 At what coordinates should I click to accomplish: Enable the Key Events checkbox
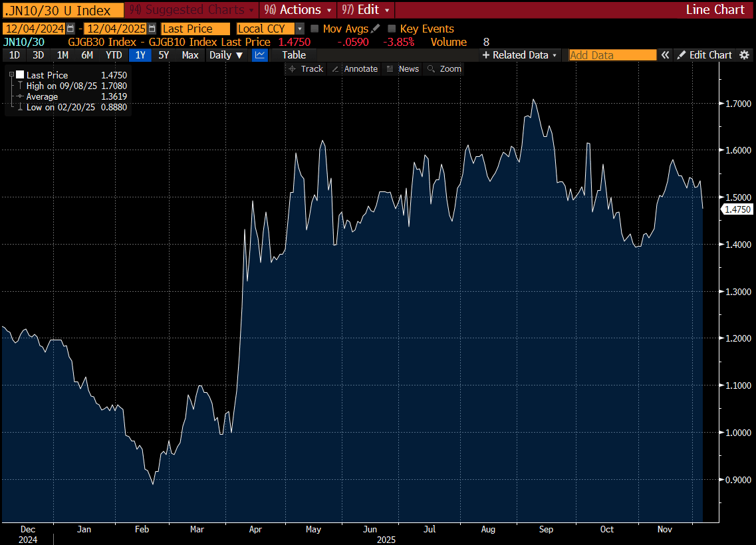coord(392,29)
